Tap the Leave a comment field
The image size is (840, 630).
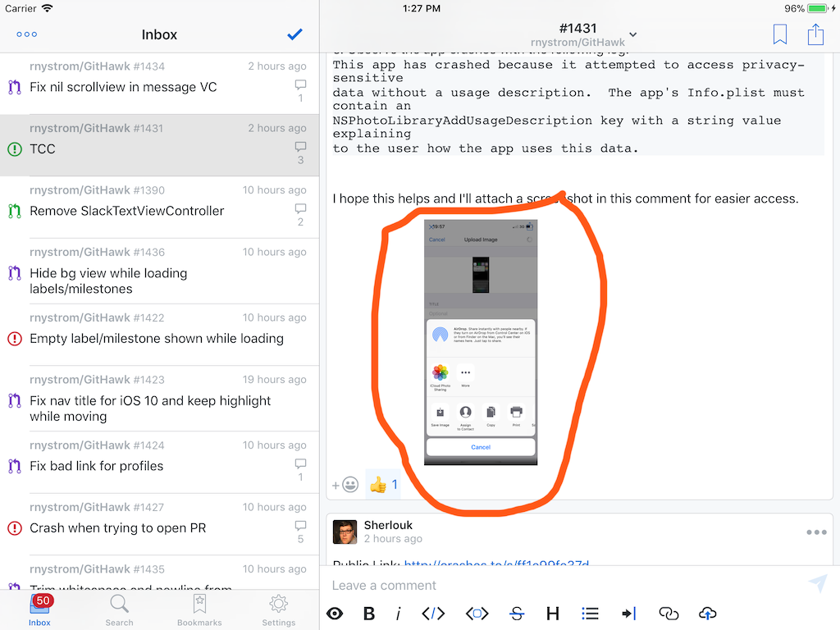tap(492, 584)
